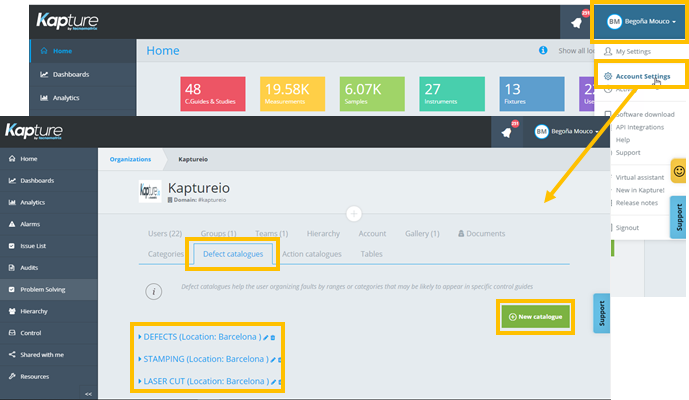Viewport: 689px width, 400px height.
Task: Click the New catalogue button
Action: tap(535, 316)
